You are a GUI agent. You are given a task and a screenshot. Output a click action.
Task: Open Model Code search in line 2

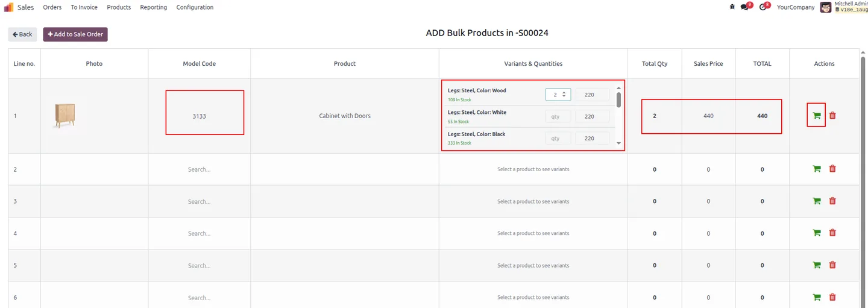coord(199,169)
